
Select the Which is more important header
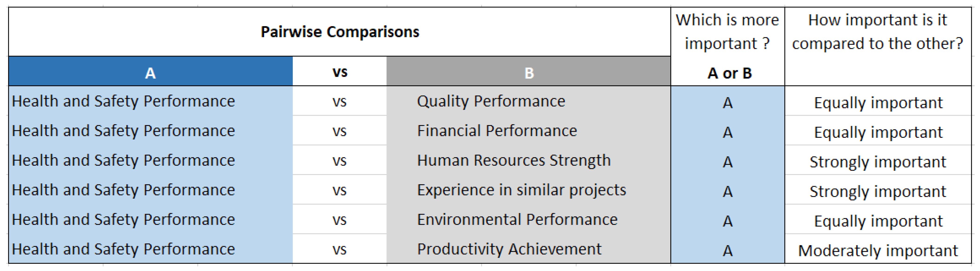(727, 46)
